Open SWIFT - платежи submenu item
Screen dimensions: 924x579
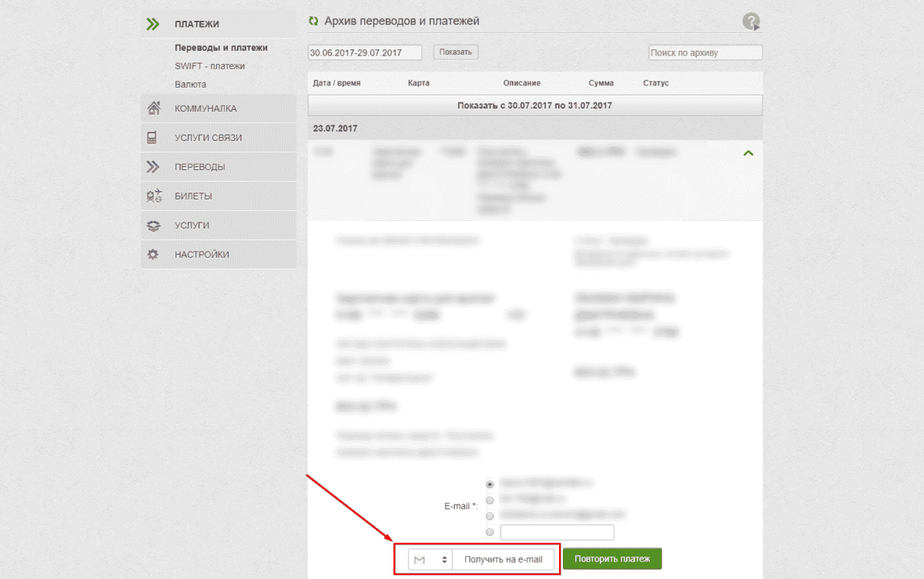[x=209, y=66]
